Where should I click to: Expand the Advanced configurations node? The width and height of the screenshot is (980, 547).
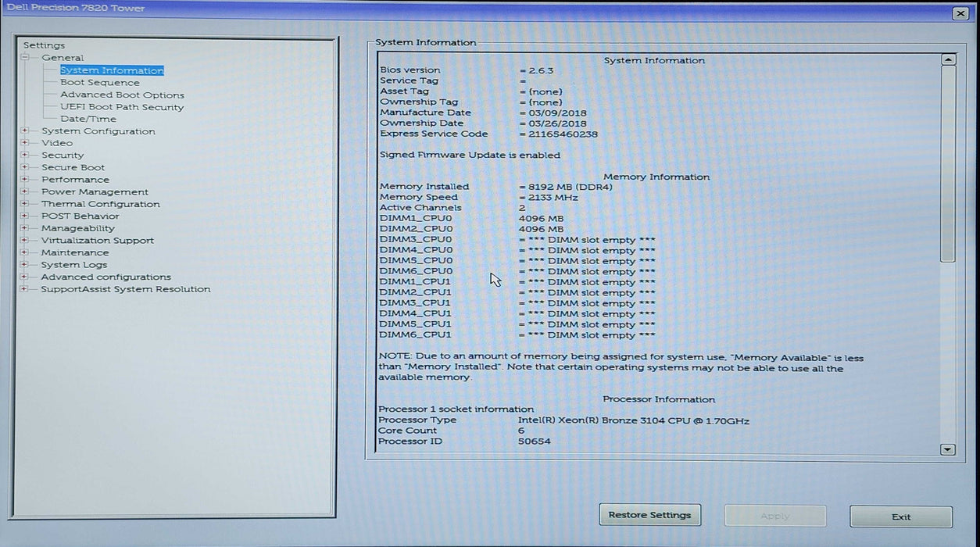(x=25, y=277)
